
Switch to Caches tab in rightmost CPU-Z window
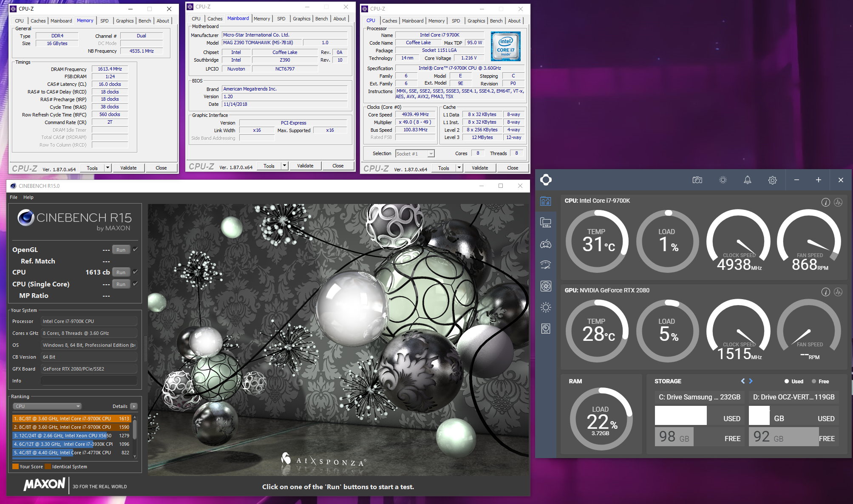pyautogui.click(x=389, y=21)
